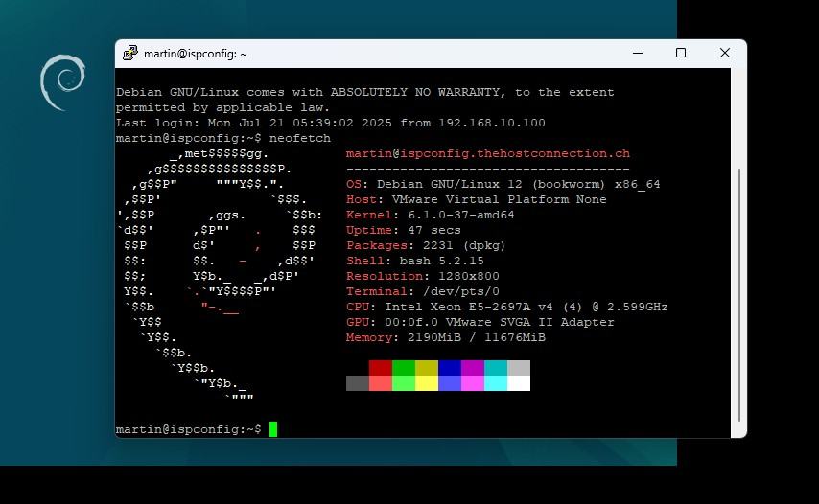819x504 pixels.
Task: Click the Resolution value '1280x800'
Action: point(469,276)
